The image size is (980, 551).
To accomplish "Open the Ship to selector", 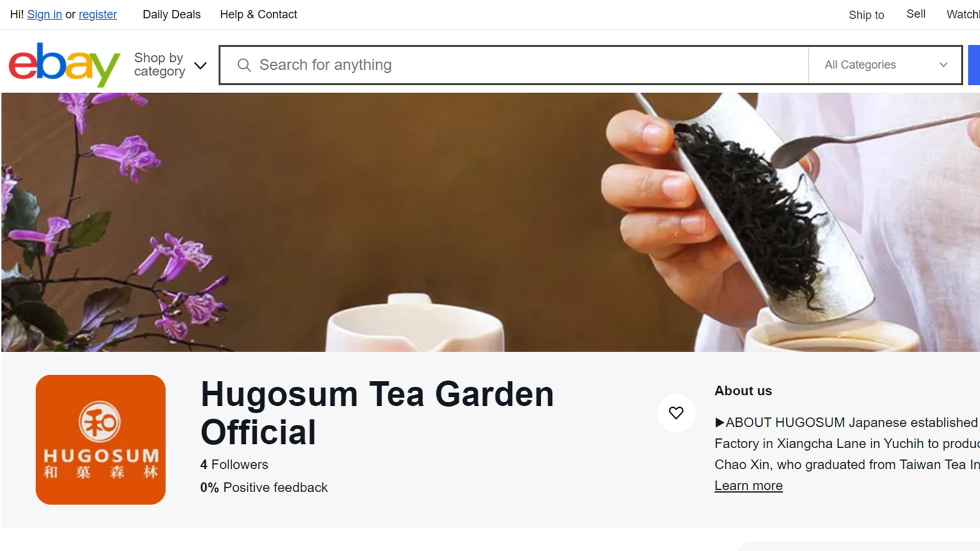I will 866,15.
